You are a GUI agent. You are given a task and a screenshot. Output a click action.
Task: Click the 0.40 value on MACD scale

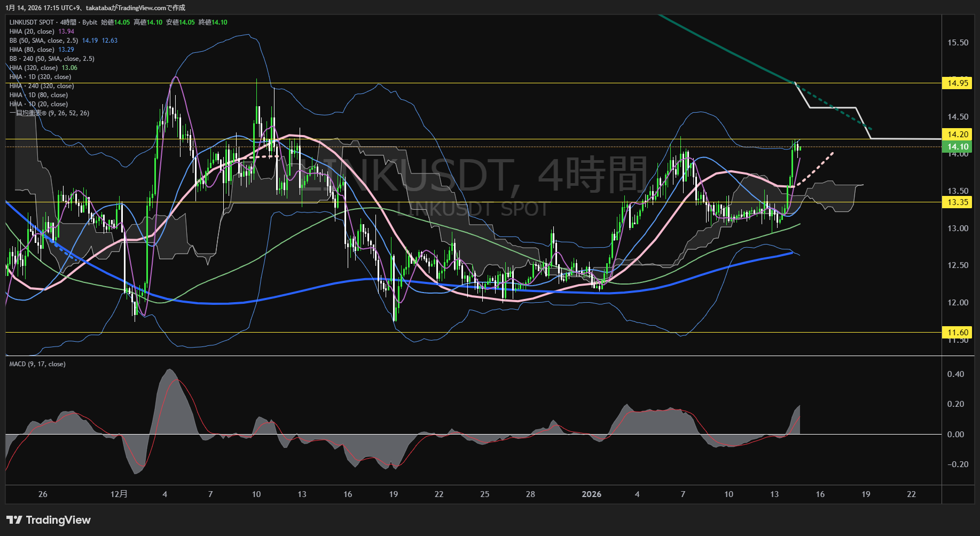pos(955,374)
